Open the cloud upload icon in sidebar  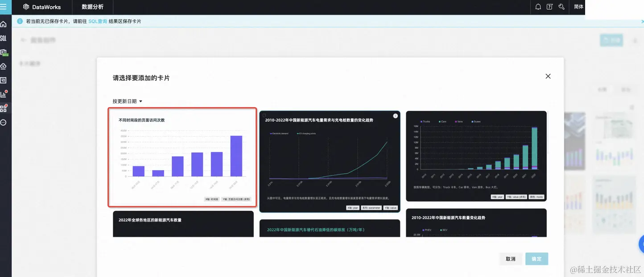pos(4,66)
